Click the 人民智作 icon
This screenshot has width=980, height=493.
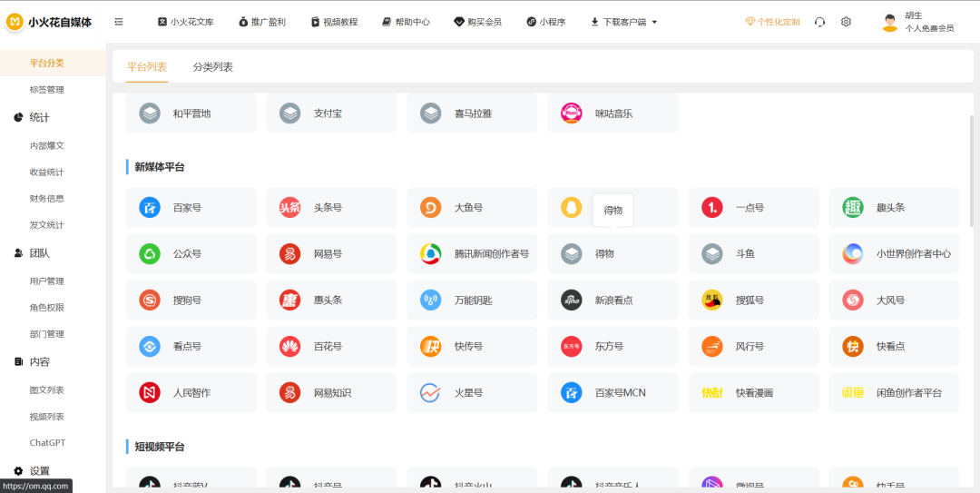pos(150,393)
